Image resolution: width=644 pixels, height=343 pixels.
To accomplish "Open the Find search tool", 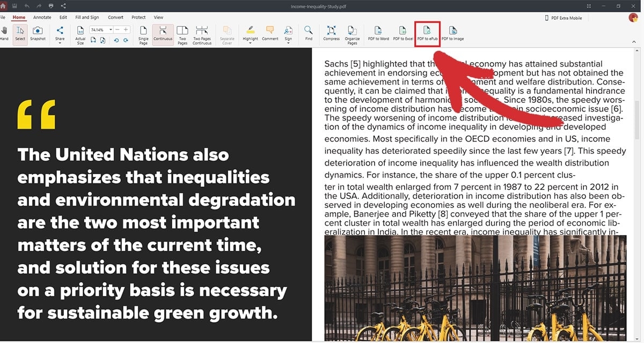I will 309,33.
